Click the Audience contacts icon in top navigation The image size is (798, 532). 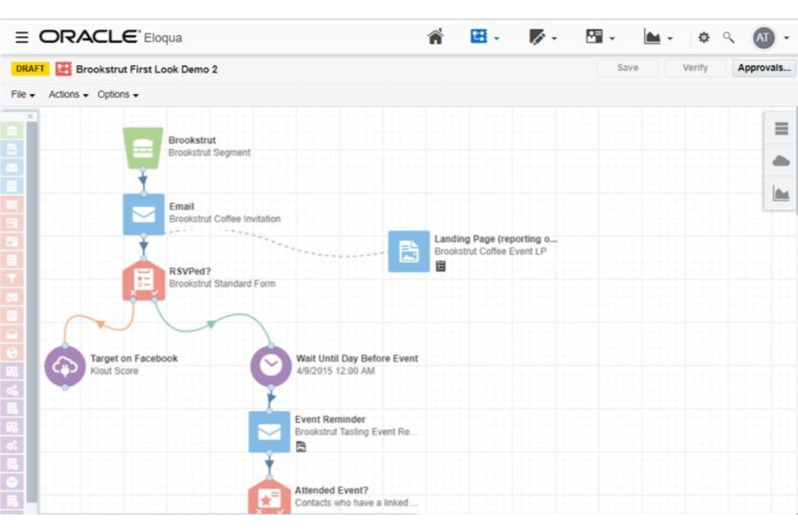pos(594,36)
